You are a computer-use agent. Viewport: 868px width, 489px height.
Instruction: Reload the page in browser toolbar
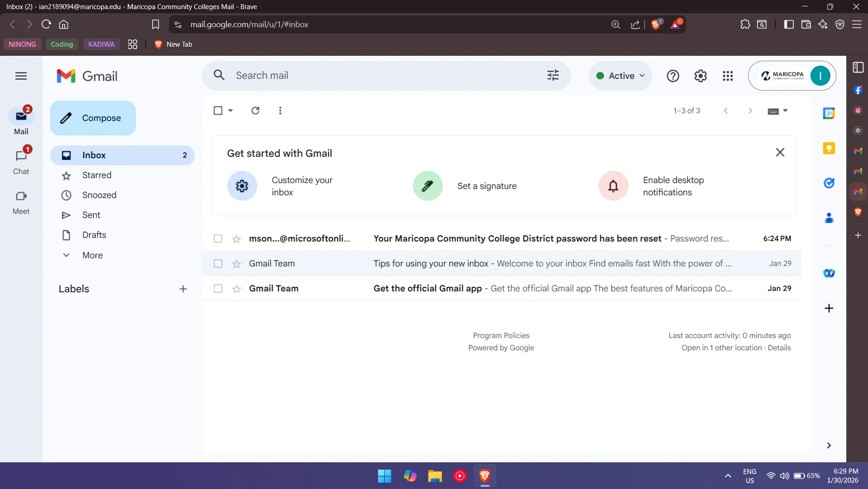[46, 24]
